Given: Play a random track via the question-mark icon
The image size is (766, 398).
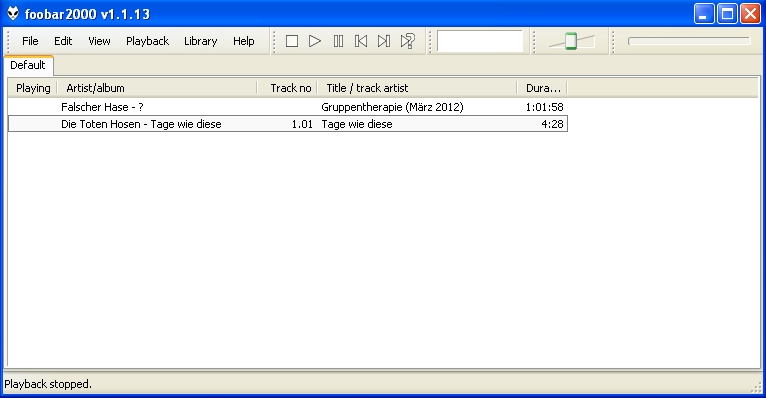Looking at the screenshot, I should tap(407, 41).
